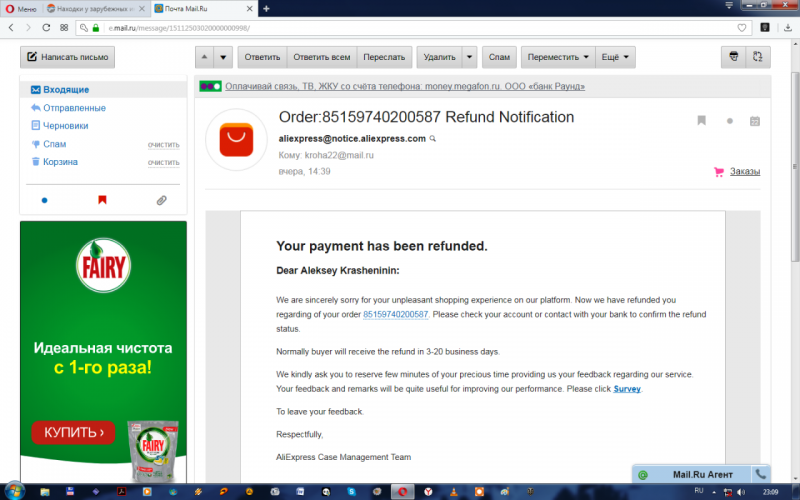Bookmark page with the heart icon
Viewport: 800px width, 500px height.
(x=742, y=28)
